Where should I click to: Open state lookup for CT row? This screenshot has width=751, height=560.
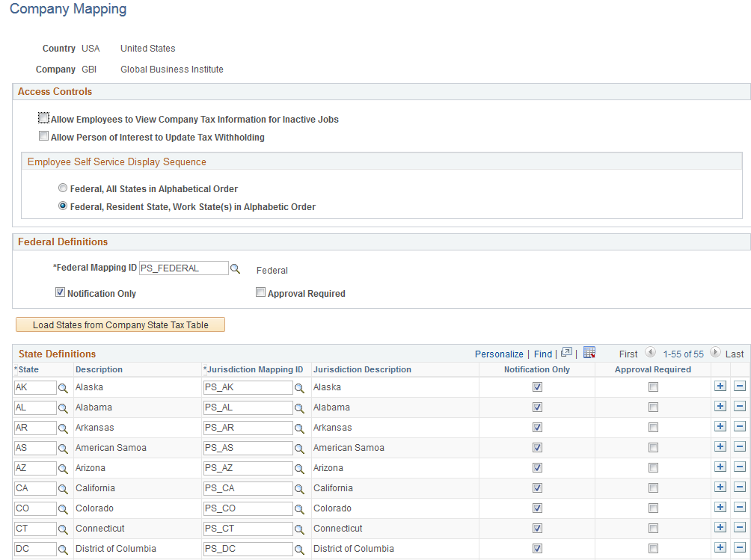coord(63,529)
